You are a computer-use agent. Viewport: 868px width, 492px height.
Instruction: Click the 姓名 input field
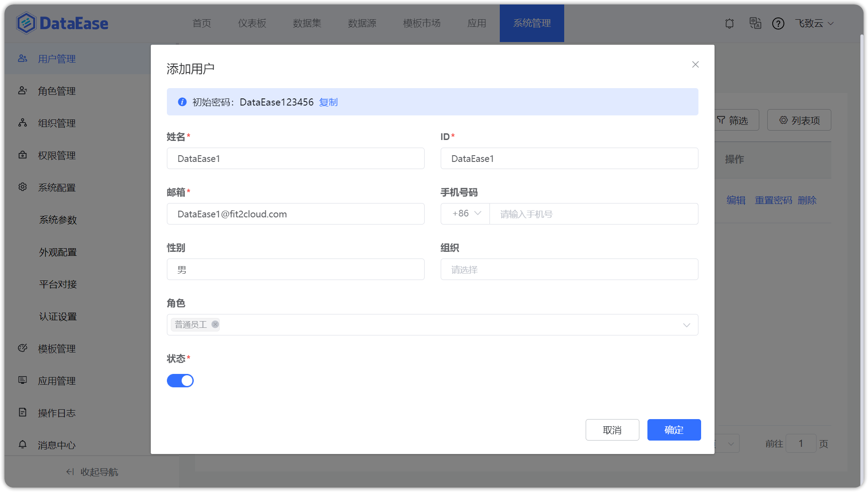[296, 158]
